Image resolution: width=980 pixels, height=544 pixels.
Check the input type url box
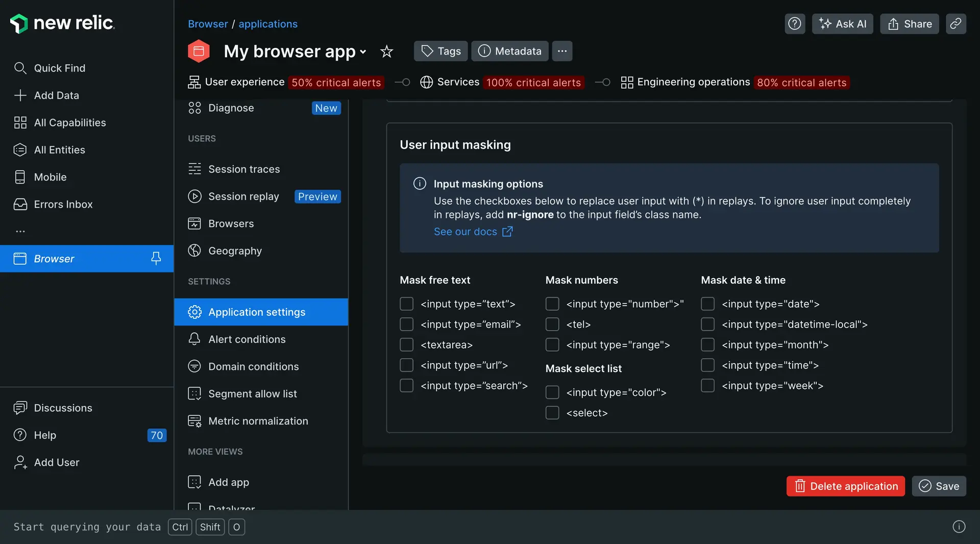pos(406,365)
